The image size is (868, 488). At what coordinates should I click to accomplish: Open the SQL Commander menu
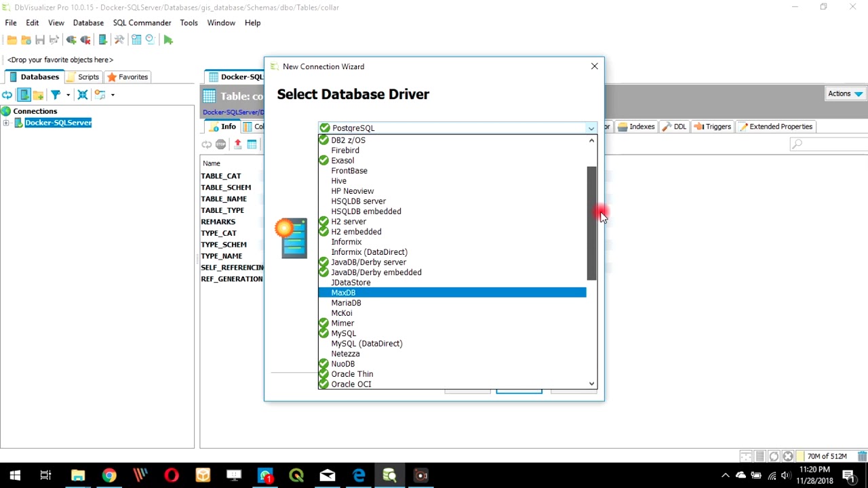click(x=142, y=22)
